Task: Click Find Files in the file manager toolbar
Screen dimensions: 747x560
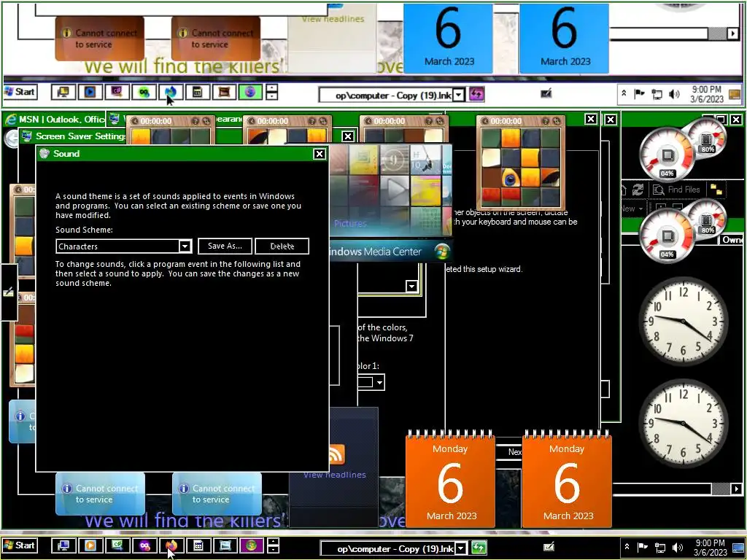Action: tap(676, 190)
